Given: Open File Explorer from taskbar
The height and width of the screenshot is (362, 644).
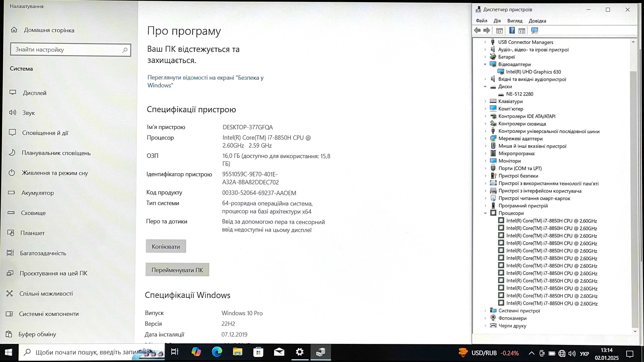Looking at the screenshot, I should click(x=238, y=352).
